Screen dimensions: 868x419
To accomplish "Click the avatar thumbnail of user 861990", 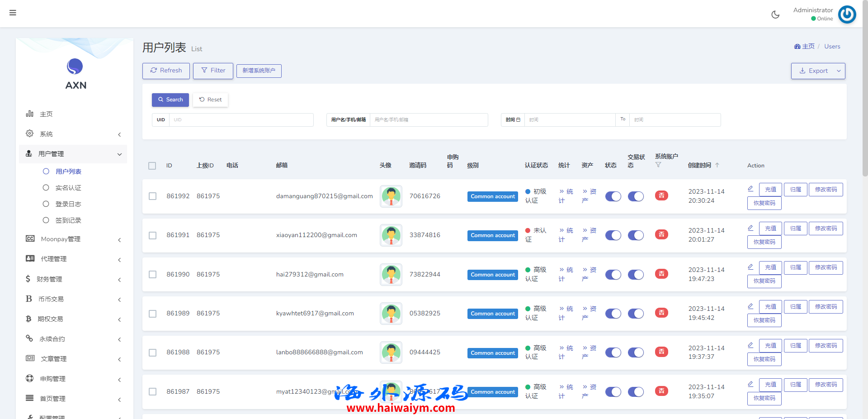I will click(391, 275).
